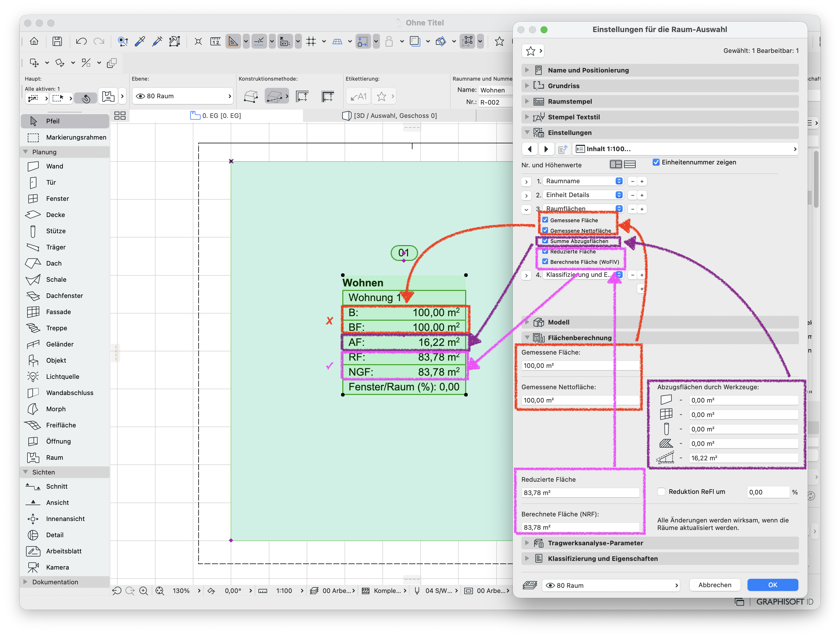The width and height of the screenshot is (840, 634).
Task: Uncheck Summe Abzugsflächen checkbox
Action: pyautogui.click(x=545, y=241)
